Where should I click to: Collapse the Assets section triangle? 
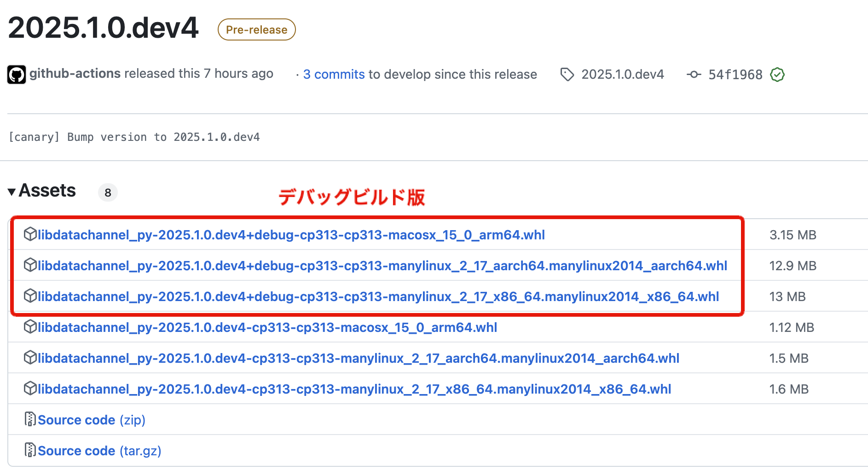[x=12, y=192]
